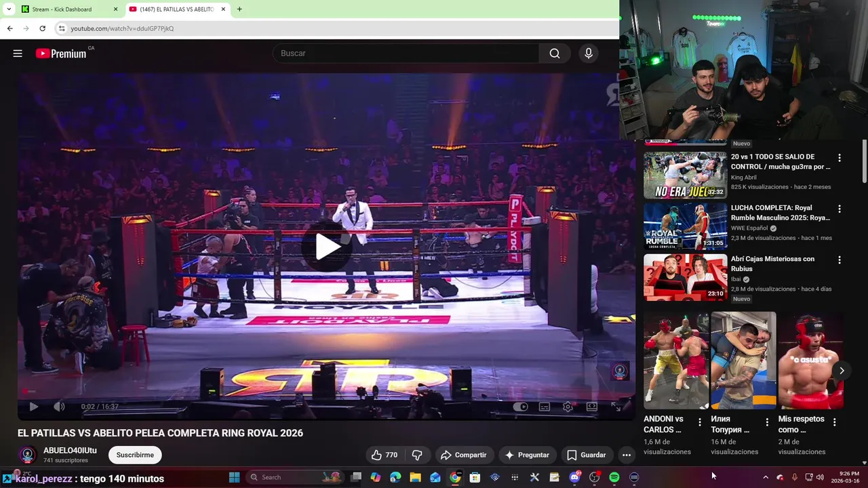Click the sidebar vertical scrollbar

click(864, 161)
